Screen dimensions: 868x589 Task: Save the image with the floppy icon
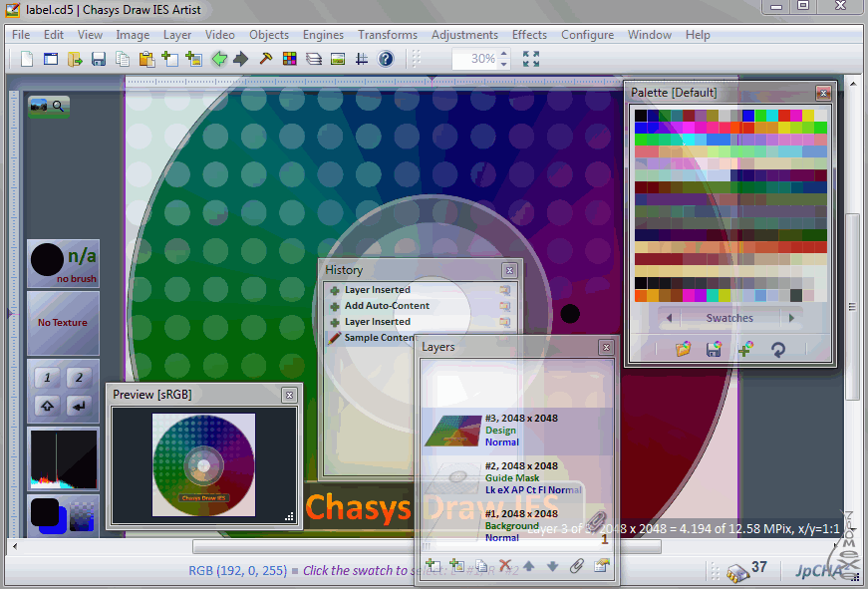point(99,59)
